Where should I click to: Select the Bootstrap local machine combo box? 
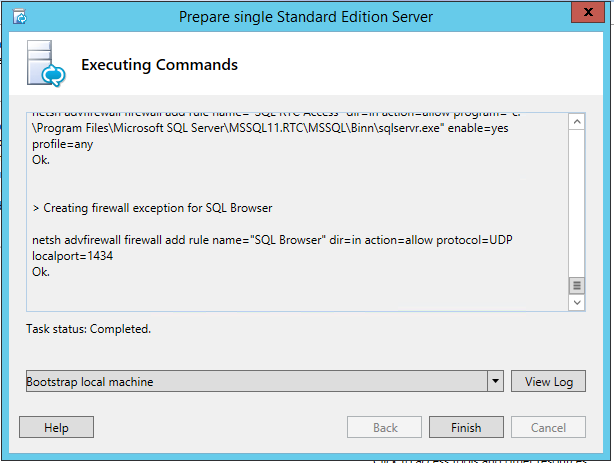click(265, 381)
